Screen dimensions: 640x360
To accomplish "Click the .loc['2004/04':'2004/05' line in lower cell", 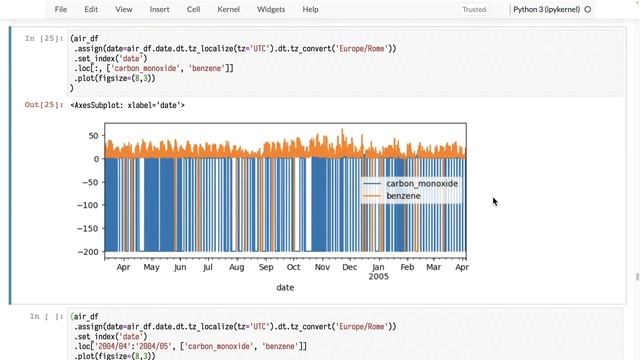I will coord(190,346).
